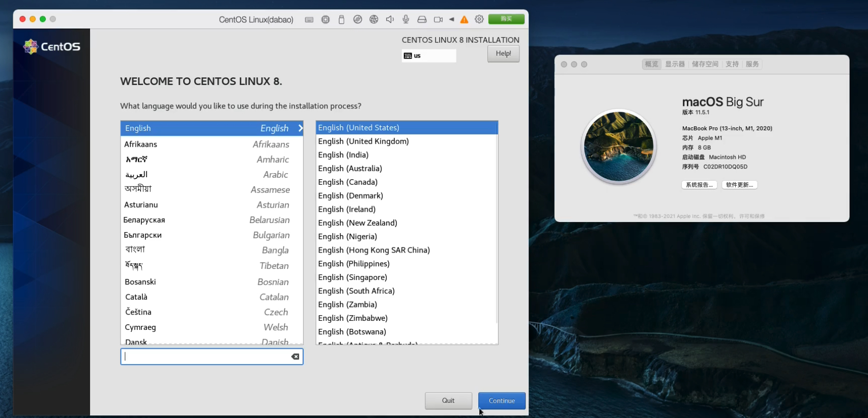Select English in the language list
868x418 pixels.
[x=212, y=128]
